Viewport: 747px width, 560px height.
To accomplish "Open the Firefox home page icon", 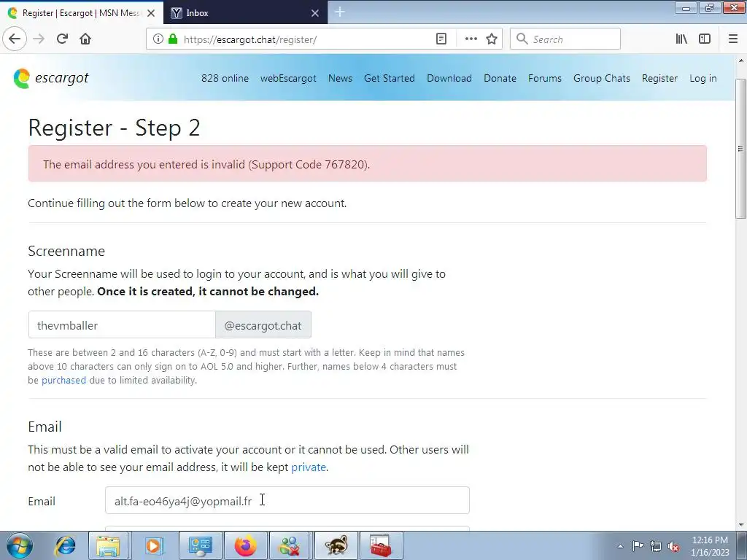I will (x=85, y=39).
